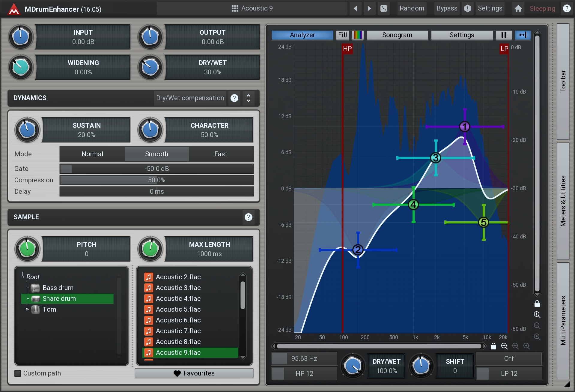Viewport: 575px width, 392px height.
Task: Click the Sleeping status label
Action: [542, 9]
